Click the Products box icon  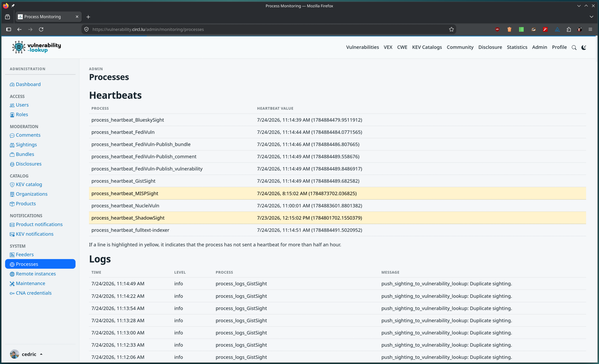(x=12, y=204)
